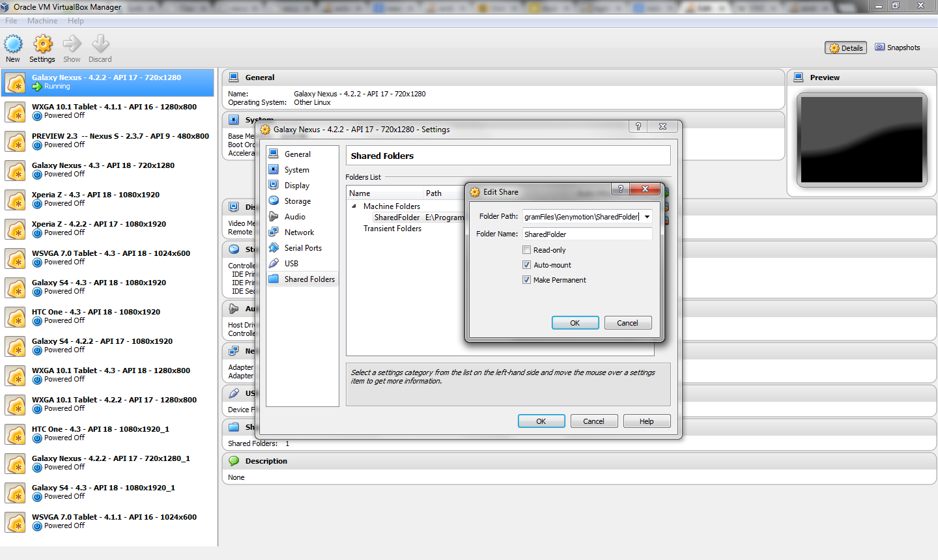
Task: Cancel the Edit Share dialog
Action: pyautogui.click(x=628, y=323)
